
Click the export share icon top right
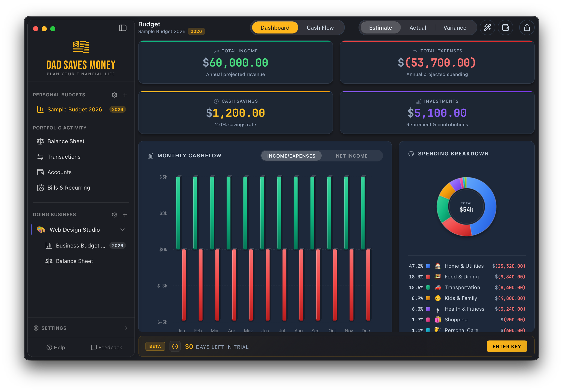527,27
